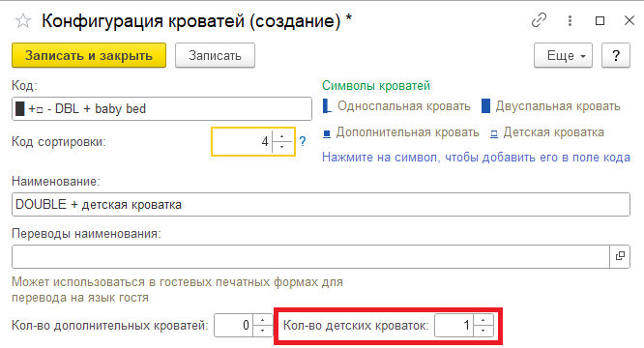Click into the 'Код' input field
Image resolution: width=644 pixels, height=348 pixels.
[161, 108]
